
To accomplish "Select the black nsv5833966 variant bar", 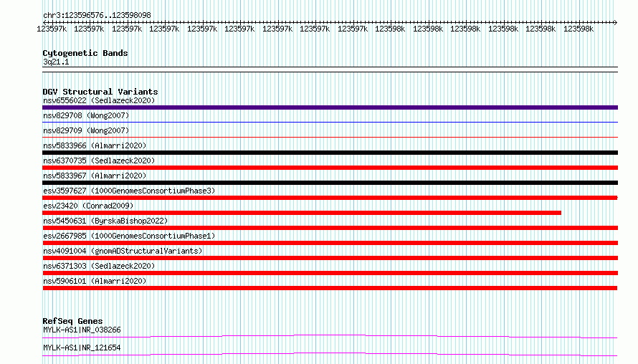I will tap(330, 153).
